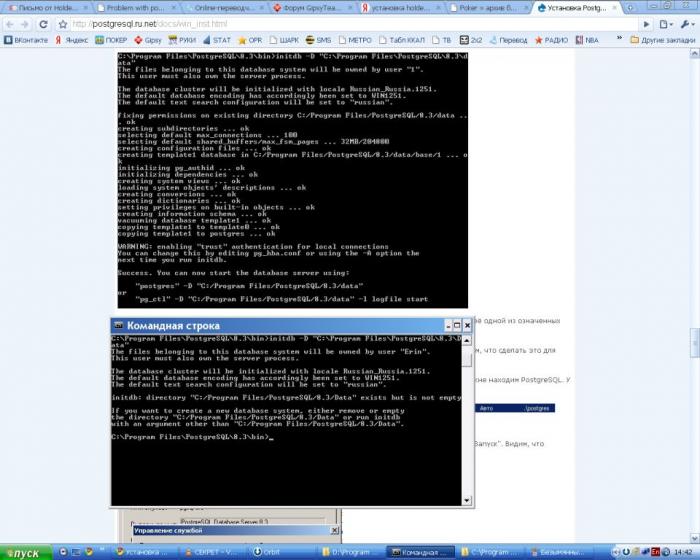Open the ШАРК bookmark
The image size is (700, 560).
point(284,40)
